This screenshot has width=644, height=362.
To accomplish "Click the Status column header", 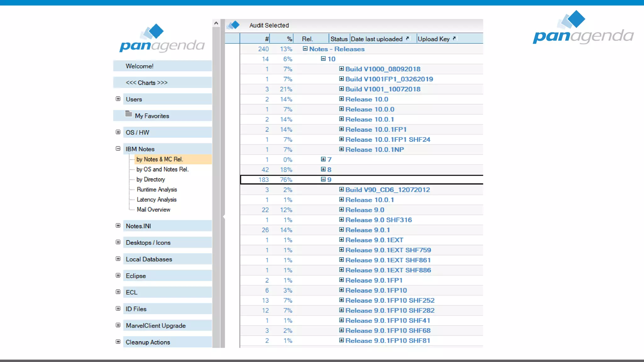I will pos(339,39).
